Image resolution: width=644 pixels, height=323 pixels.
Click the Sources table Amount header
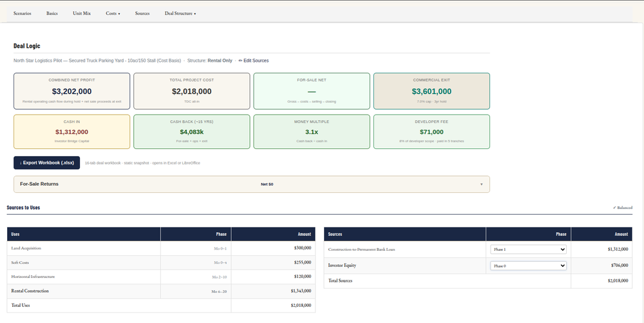(601, 234)
